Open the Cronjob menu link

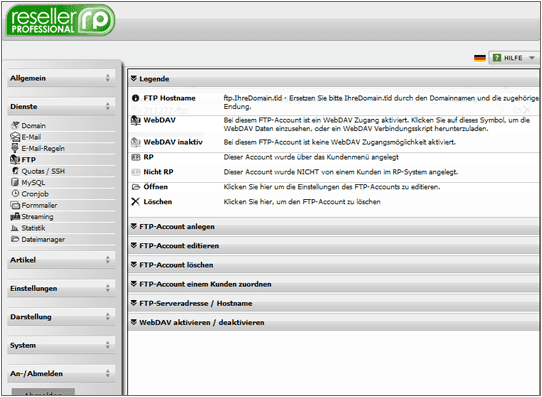click(x=35, y=194)
